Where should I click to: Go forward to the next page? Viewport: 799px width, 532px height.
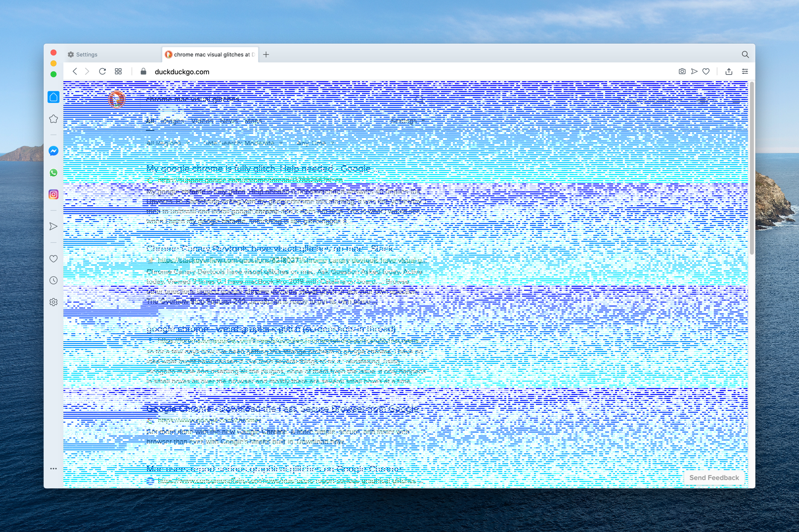[x=87, y=71]
